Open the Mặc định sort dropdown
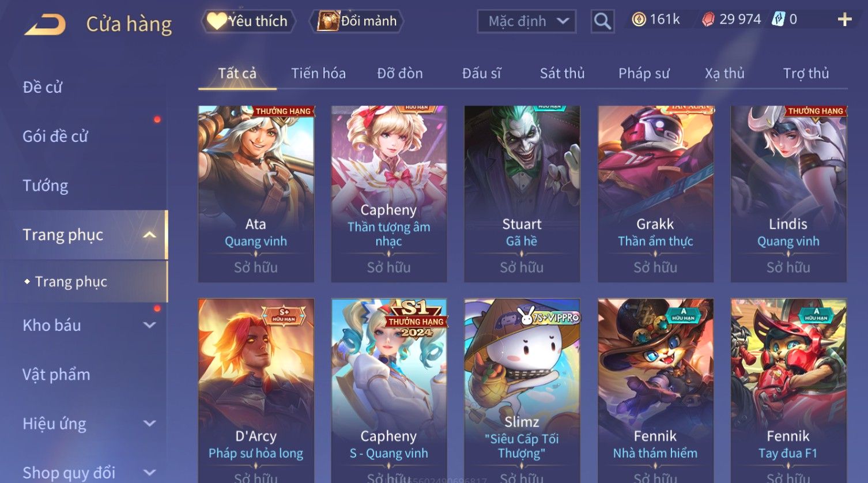The image size is (868, 483). [x=526, y=21]
